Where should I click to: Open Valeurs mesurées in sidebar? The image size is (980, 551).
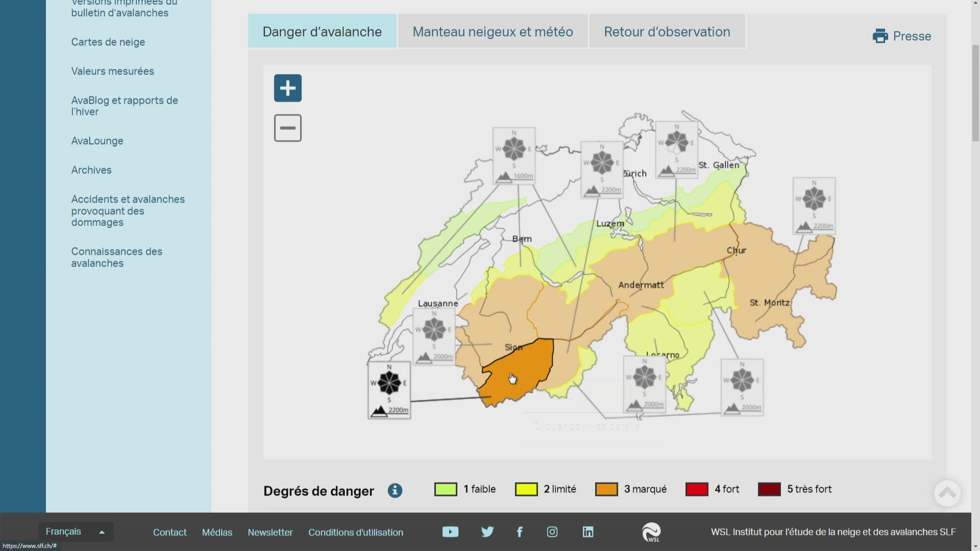point(113,71)
